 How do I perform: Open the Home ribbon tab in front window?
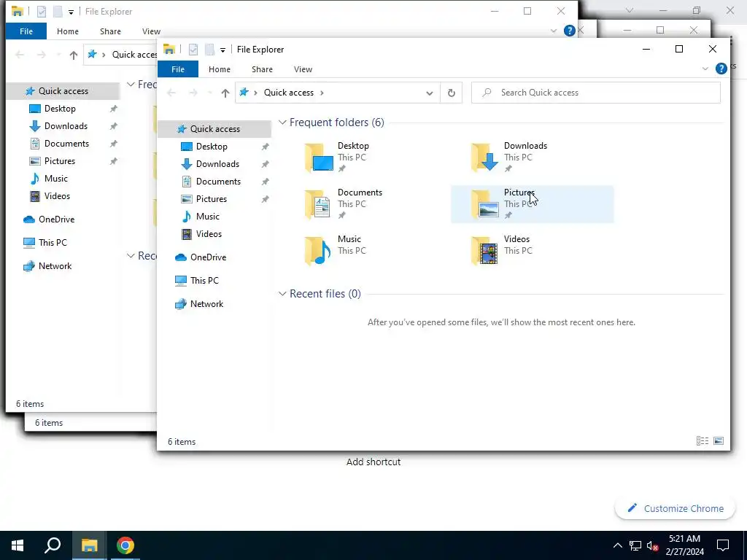click(219, 69)
